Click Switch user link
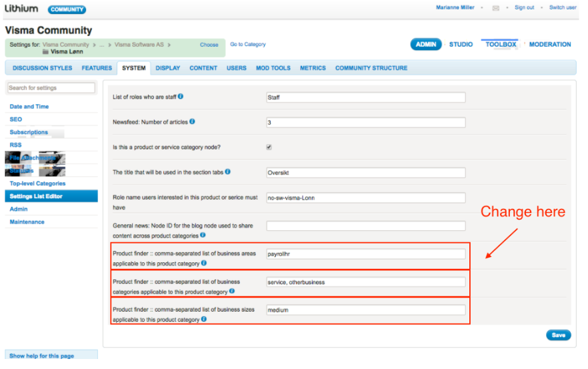This screenshot has width=588, height=369. click(563, 7)
